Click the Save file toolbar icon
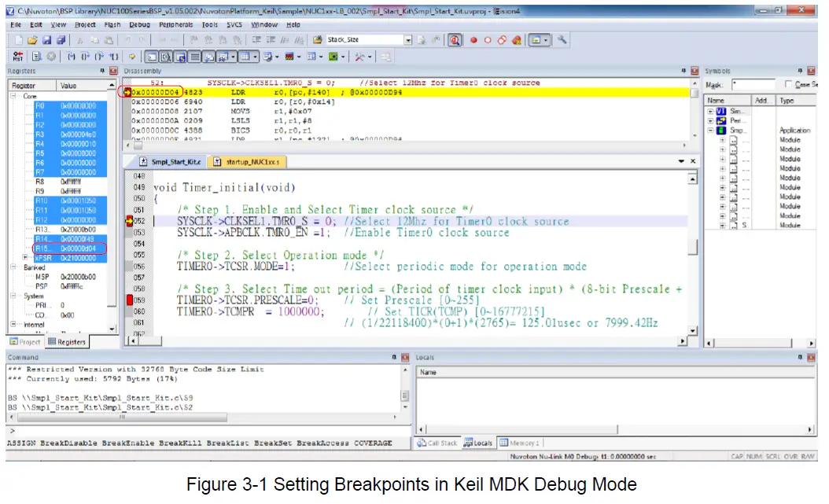Image resolution: width=829 pixels, height=504 pixels. point(47,39)
